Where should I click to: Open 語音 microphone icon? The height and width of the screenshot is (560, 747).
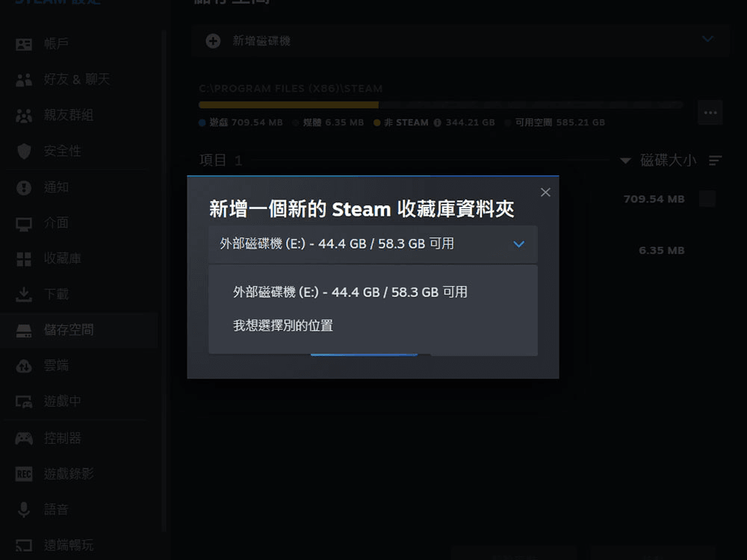click(x=24, y=510)
